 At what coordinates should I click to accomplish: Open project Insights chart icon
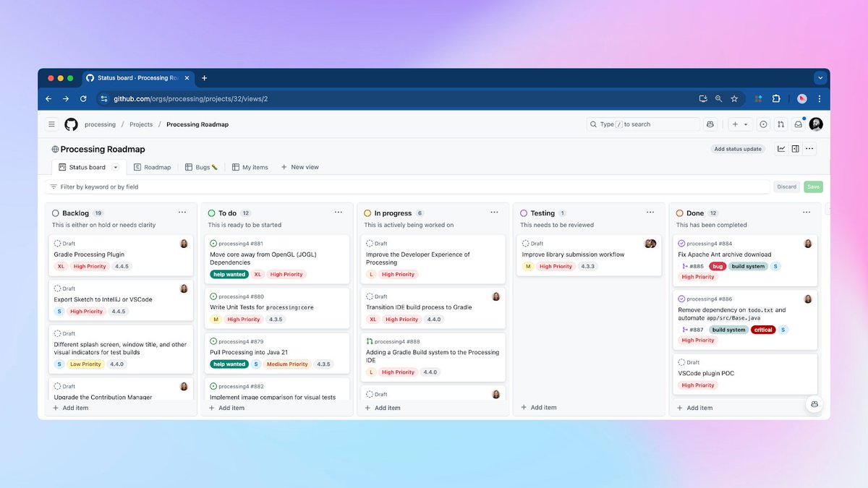point(781,149)
